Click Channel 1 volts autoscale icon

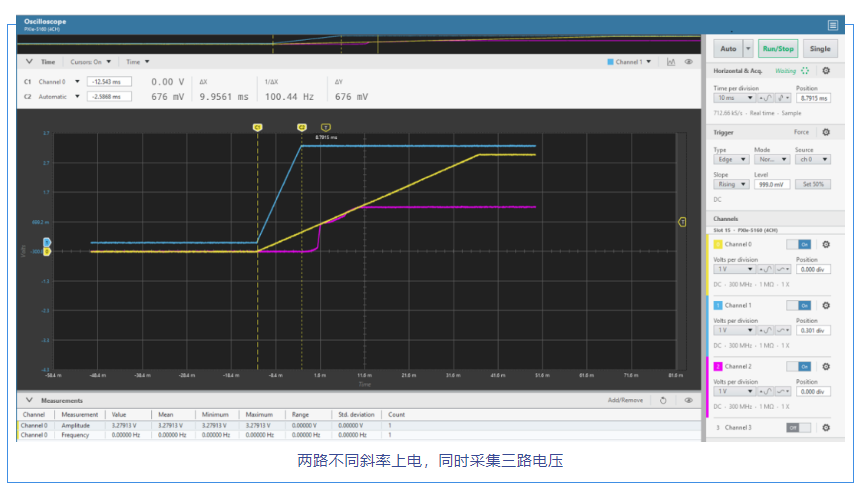766,330
